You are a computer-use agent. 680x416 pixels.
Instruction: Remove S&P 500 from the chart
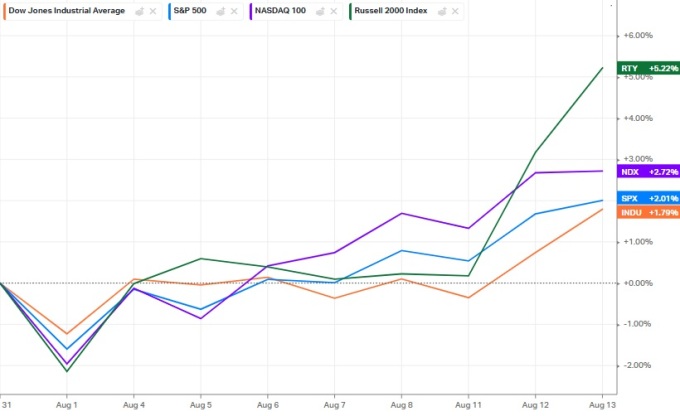234,11
